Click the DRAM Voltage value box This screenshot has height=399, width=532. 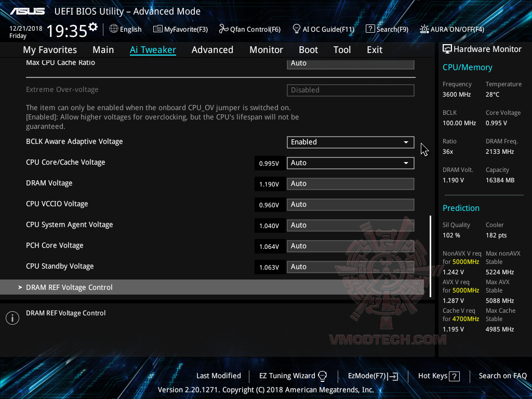(x=350, y=183)
